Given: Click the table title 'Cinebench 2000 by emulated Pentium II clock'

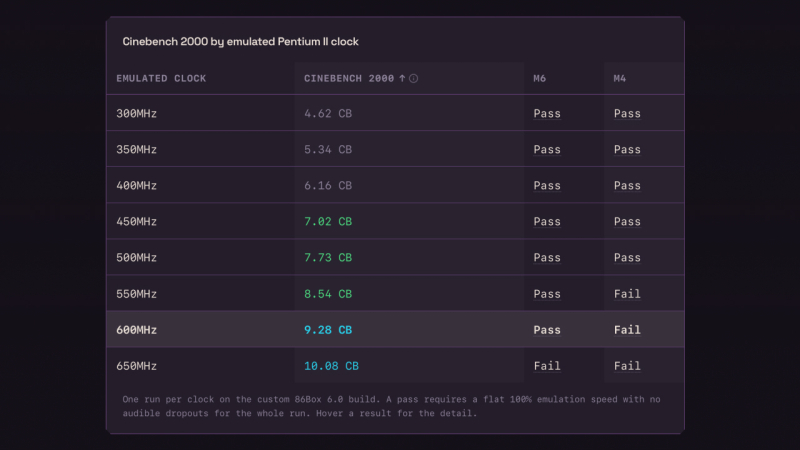Looking at the screenshot, I should coord(240,41).
